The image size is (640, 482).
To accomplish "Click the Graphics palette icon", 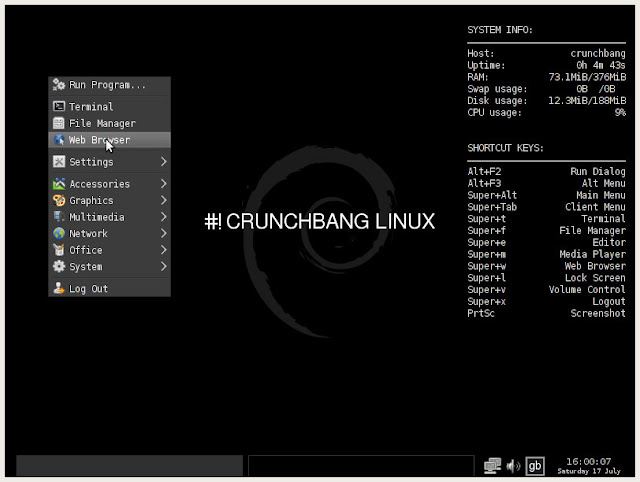I will click(59, 200).
